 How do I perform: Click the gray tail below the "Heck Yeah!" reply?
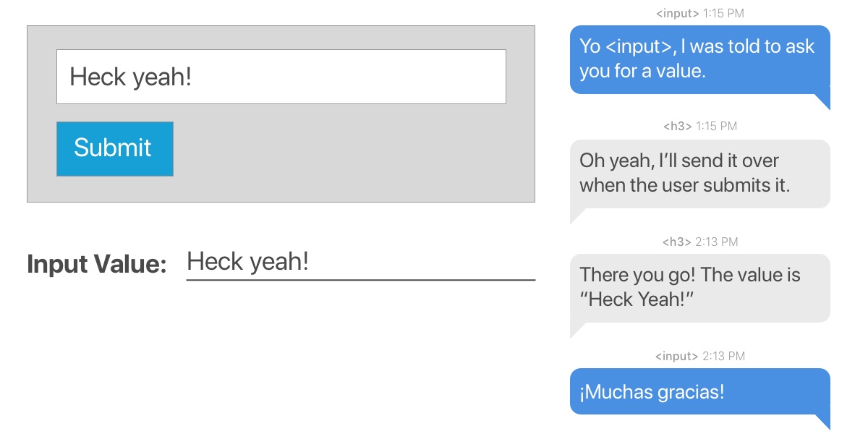click(x=576, y=330)
